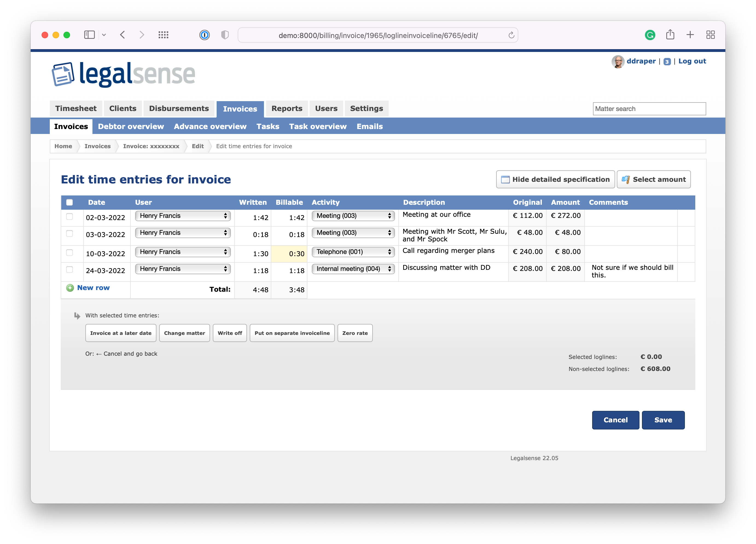
Task: Open the Activity dropdown showing Telephone (001)
Action: (x=353, y=252)
